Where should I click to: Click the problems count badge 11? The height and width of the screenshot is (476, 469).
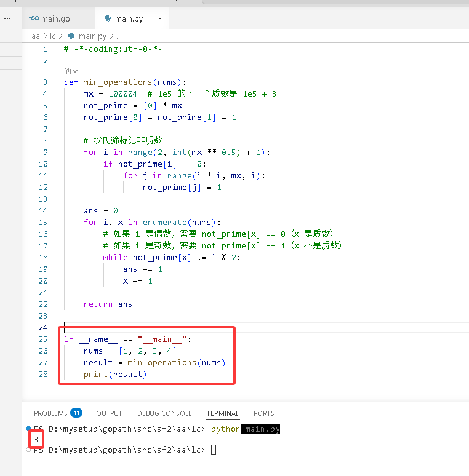click(x=76, y=413)
